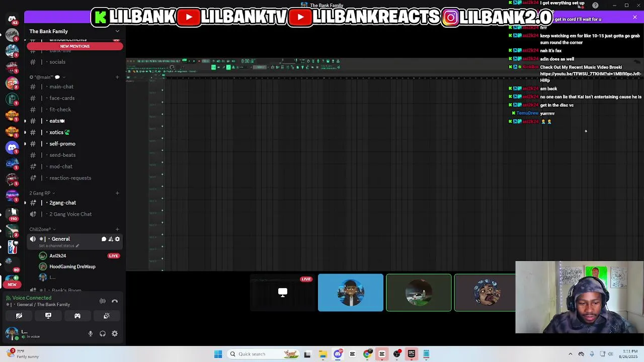Select the blue-background avatar video tile
The width and height of the screenshot is (644, 362).
point(351,293)
